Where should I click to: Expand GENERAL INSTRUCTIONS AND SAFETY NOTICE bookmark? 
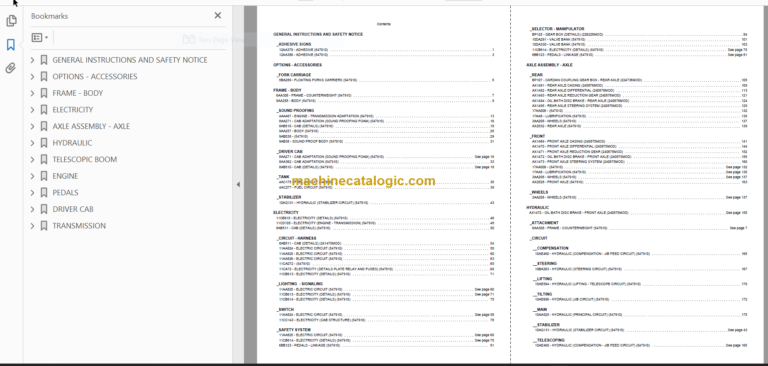[x=32, y=60]
